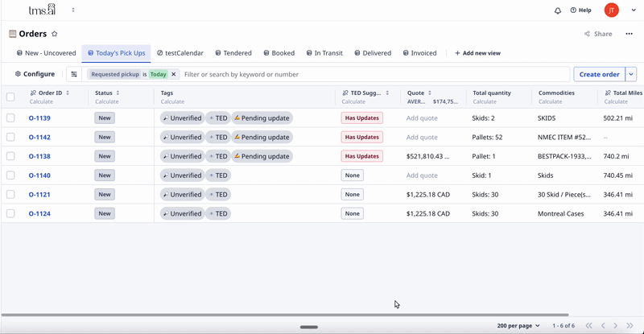The width and height of the screenshot is (644, 334).
Task: Open the Configure settings
Action: [35, 74]
